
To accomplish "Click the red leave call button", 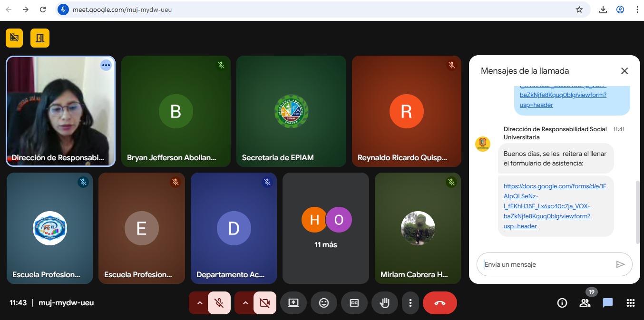I will pyautogui.click(x=439, y=303).
